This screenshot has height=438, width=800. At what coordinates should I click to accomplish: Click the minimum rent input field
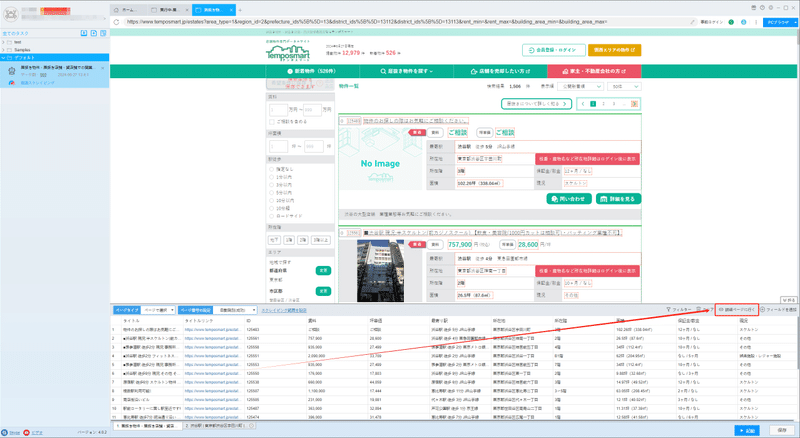pos(278,109)
